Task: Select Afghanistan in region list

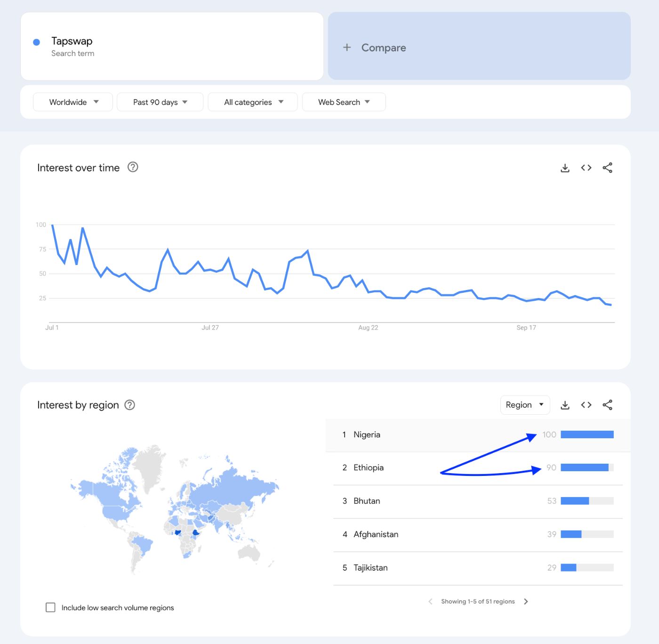Action: (478, 535)
